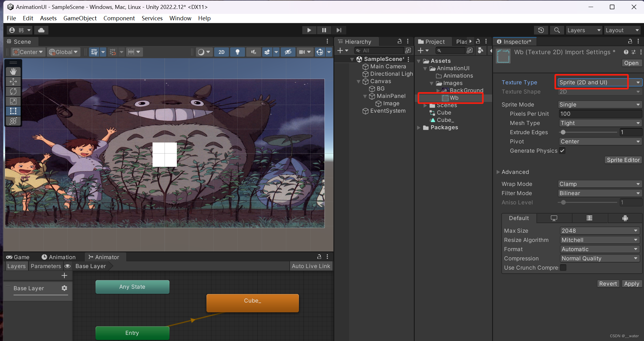
Task: Open the GameObject menu
Action: (x=80, y=18)
